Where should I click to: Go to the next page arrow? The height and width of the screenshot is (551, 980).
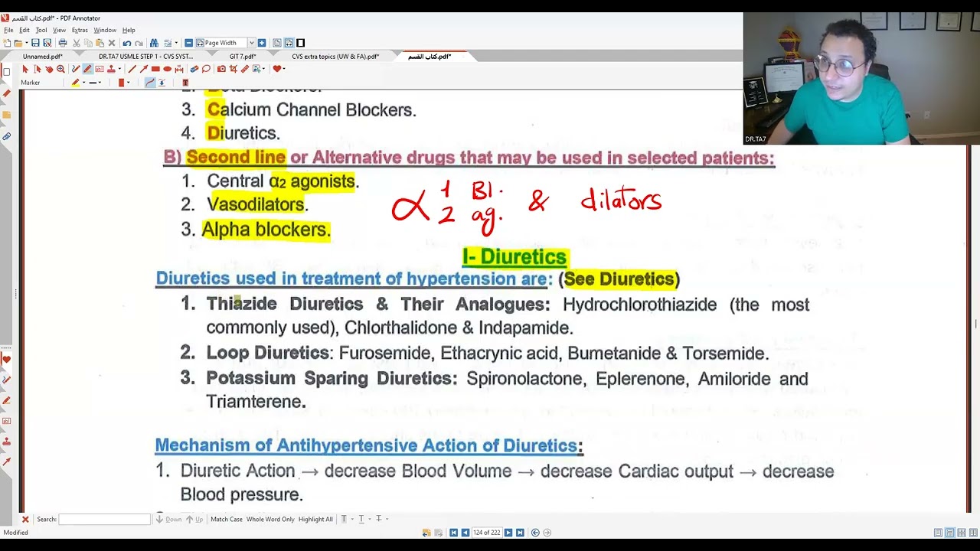508,533
